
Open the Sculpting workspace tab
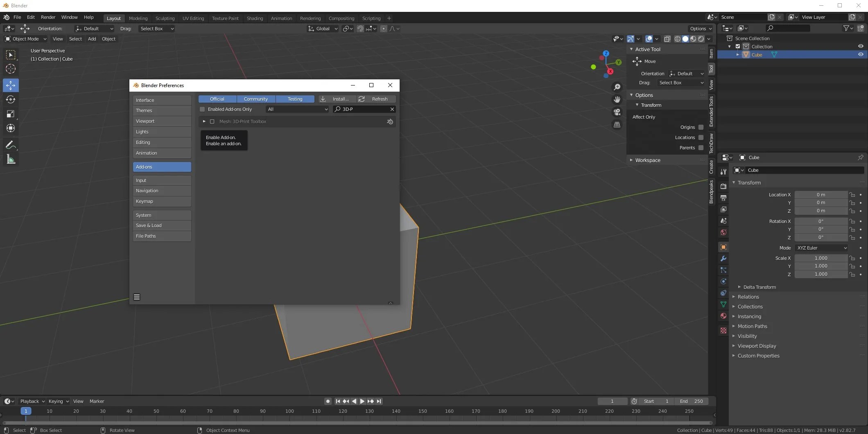pos(165,18)
